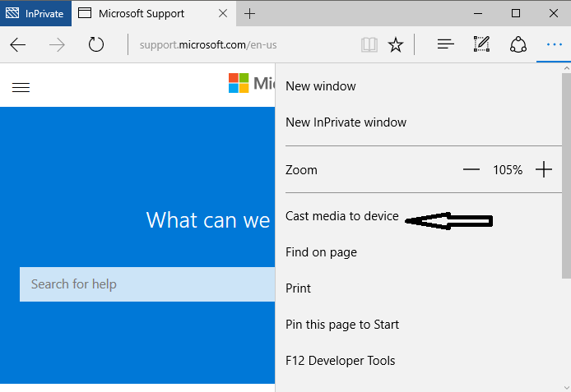Click the Back navigation arrow
Screen dimensions: 571x392
coord(18,44)
